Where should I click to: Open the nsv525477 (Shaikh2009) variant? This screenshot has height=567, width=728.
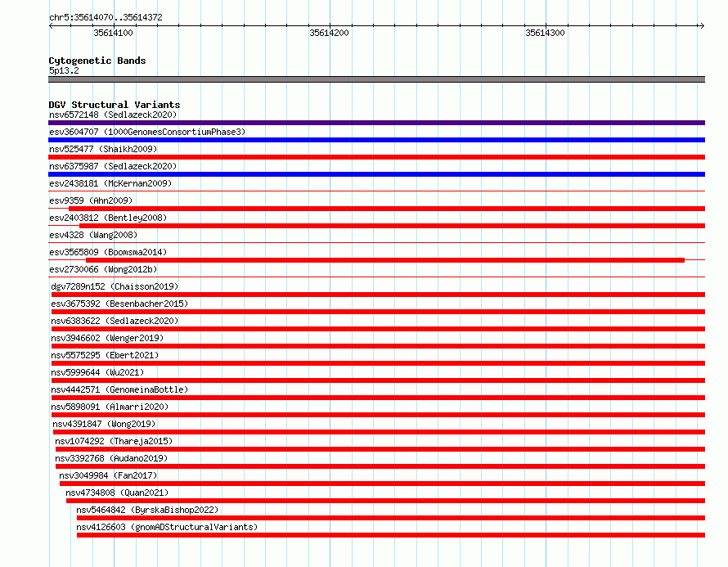click(x=103, y=149)
